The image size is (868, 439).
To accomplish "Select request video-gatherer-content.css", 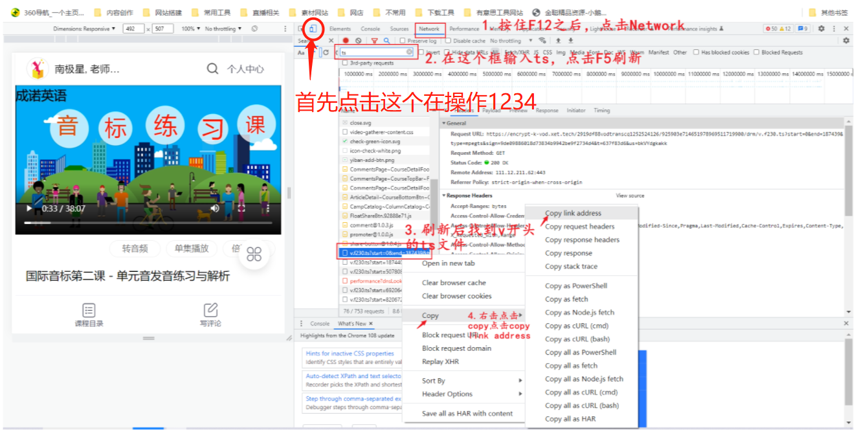I will [381, 132].
